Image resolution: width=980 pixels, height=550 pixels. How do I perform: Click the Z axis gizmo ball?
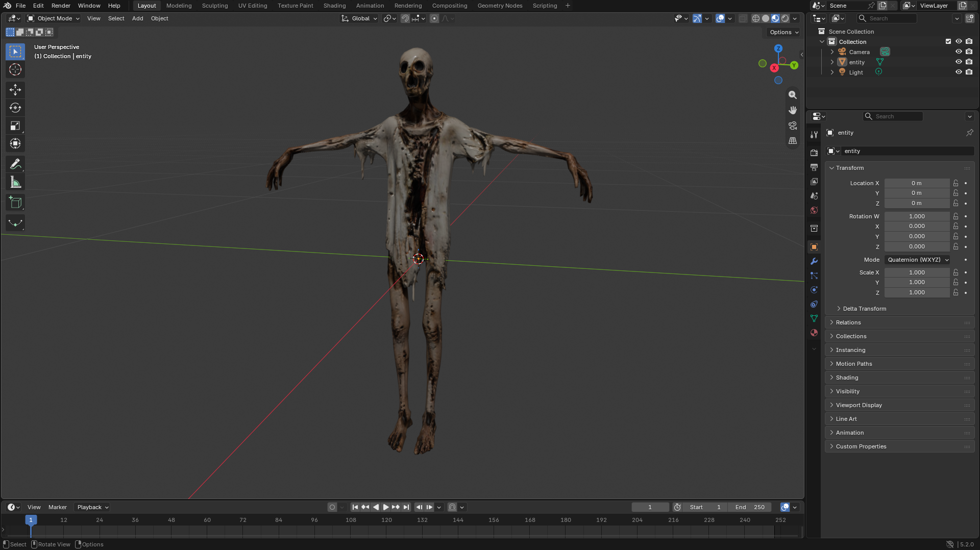[778, 48]
